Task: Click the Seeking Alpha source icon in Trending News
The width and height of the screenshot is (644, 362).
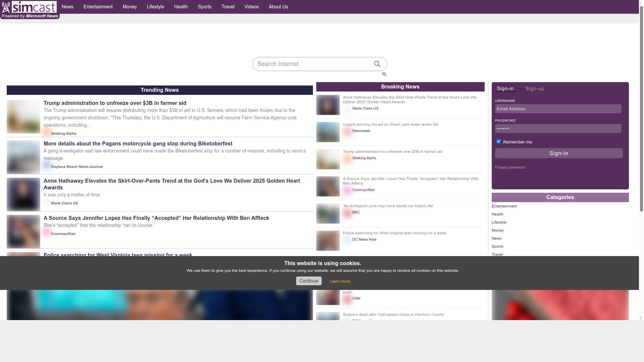Action: coord(47,132)
